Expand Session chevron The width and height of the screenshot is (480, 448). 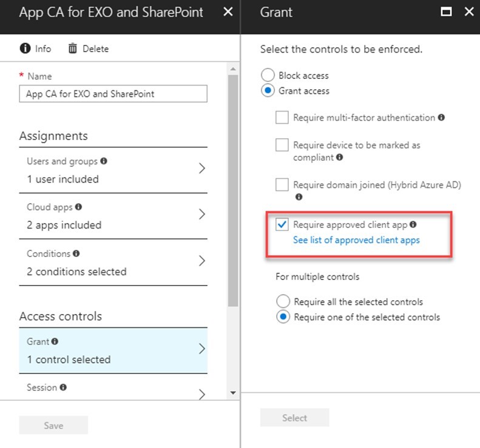tap(201, 394)
